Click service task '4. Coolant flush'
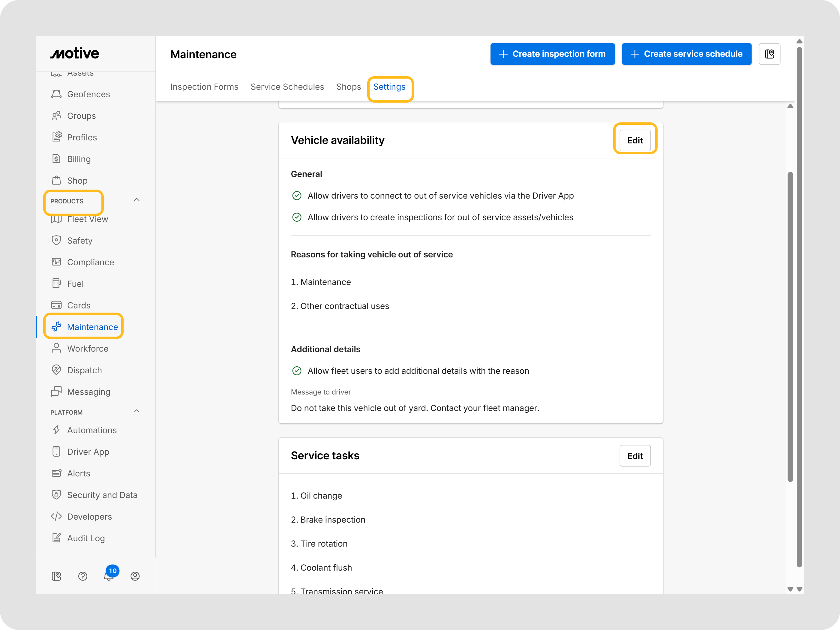 coord(321,568)
